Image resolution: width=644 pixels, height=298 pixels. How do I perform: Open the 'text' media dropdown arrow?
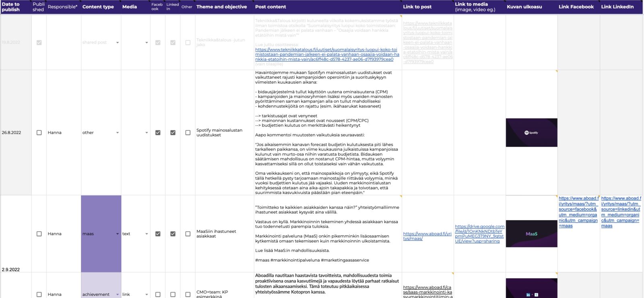pos(147,234)
